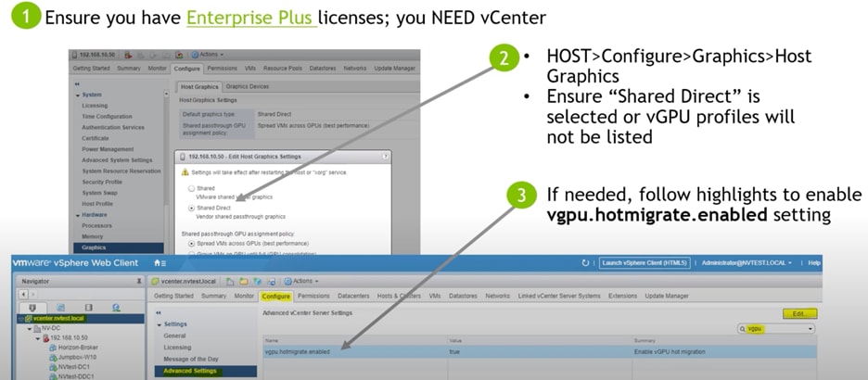Select NVtest-DDC1 VM in tree
This screenshot has height=380, width=868.
click(x=76, y=376)
